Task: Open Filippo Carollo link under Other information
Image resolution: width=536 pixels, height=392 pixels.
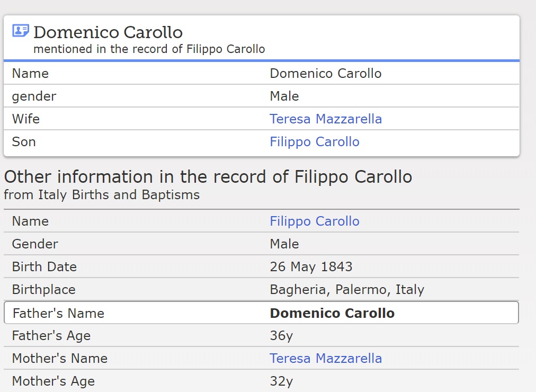Action: coord(314,221)
